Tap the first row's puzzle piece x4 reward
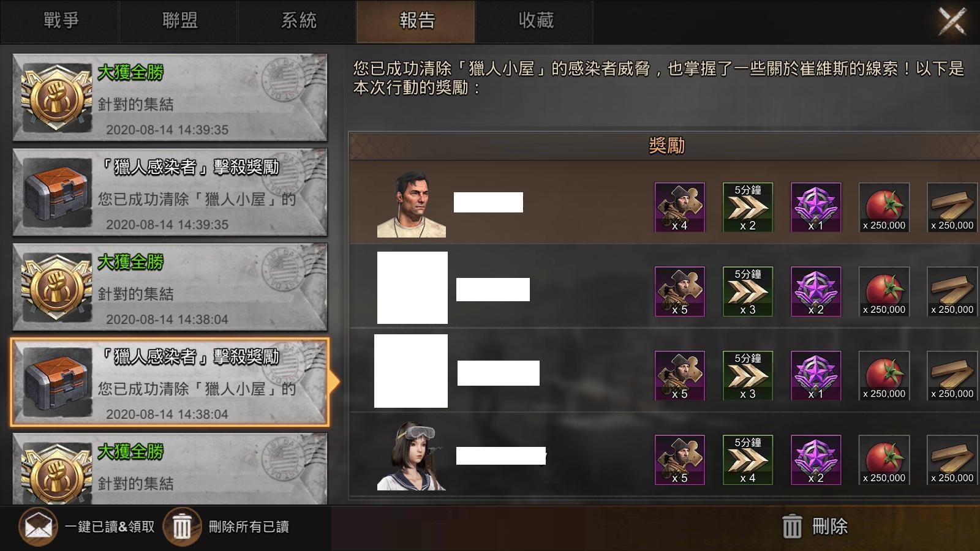 point(680,207)
